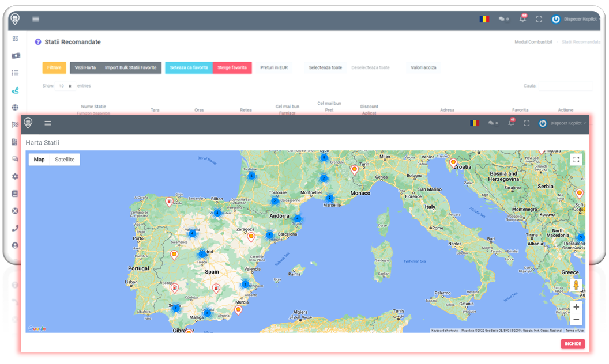Click help icon beside Statii Recomandate title

[x=38, y=42]
